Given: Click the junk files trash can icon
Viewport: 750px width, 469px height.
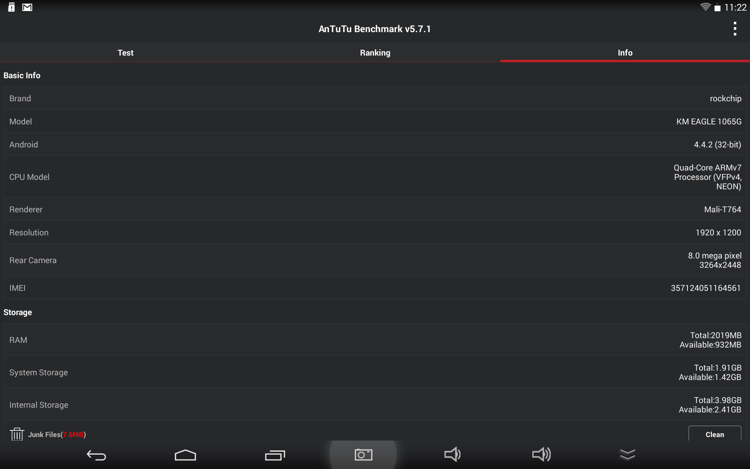Looking at the screenshot, I should coord(17,434).
